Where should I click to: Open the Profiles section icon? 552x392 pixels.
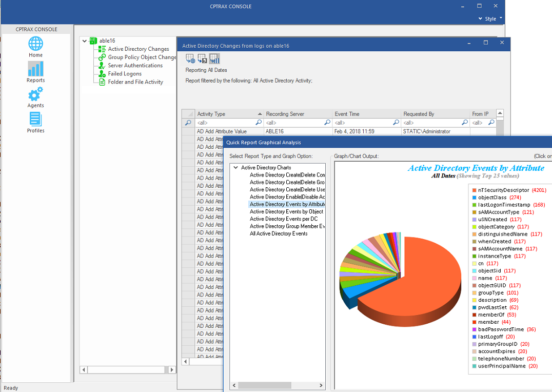click(x=35, y=122)
